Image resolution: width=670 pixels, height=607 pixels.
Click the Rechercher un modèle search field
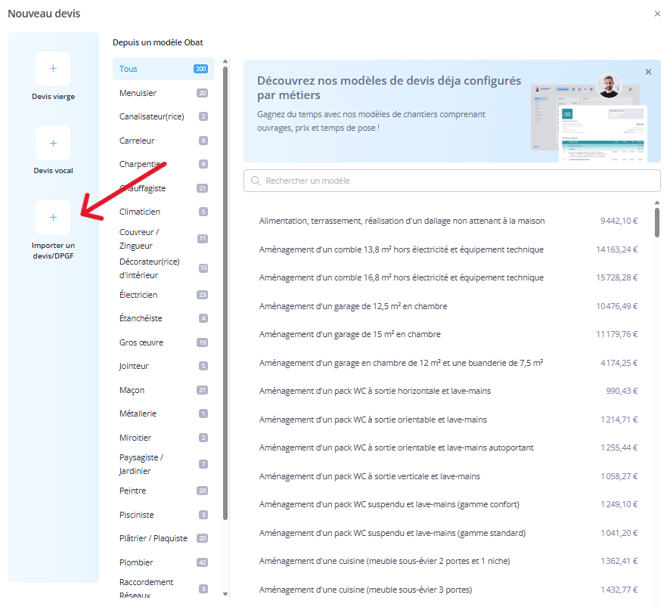pyautogui.click(x=450, y=181)
